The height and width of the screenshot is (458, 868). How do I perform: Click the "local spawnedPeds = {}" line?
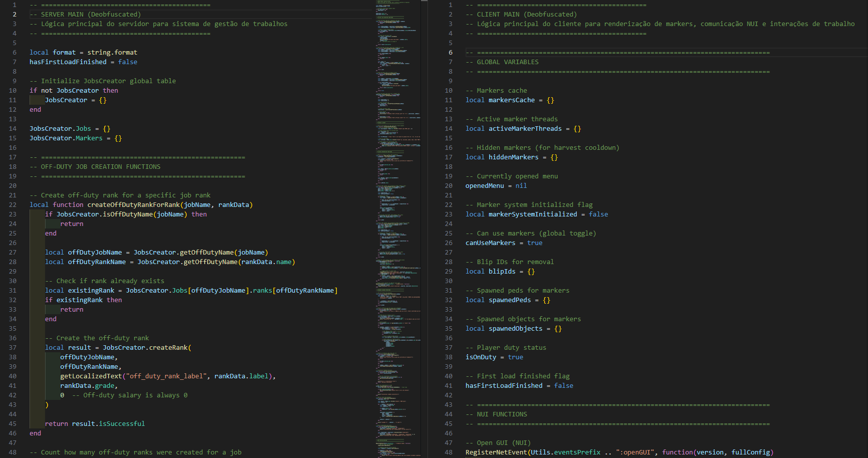(508, 300)
